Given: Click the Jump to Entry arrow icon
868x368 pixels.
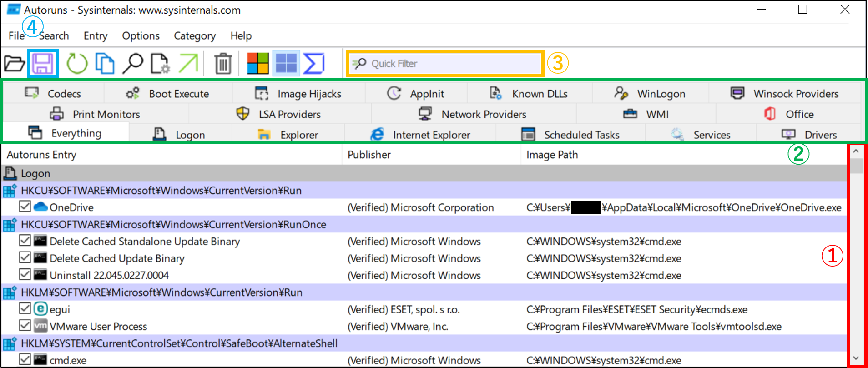Looking at the screenshot, I should tap(188, 64).
